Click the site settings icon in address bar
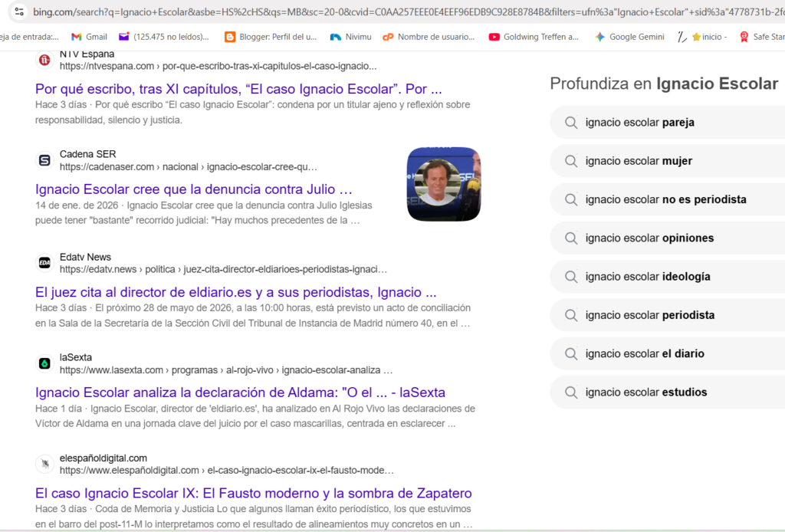 pyautogui.click(x=19, y=11)
